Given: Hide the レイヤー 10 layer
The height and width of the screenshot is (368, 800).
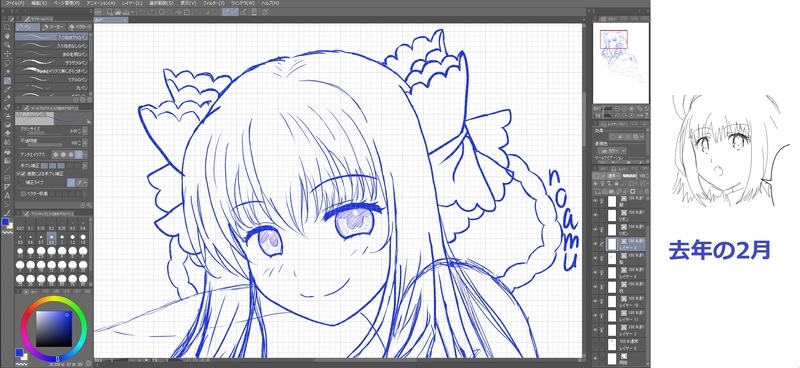Looking at the screenshot, I should (x=595, y=301).
